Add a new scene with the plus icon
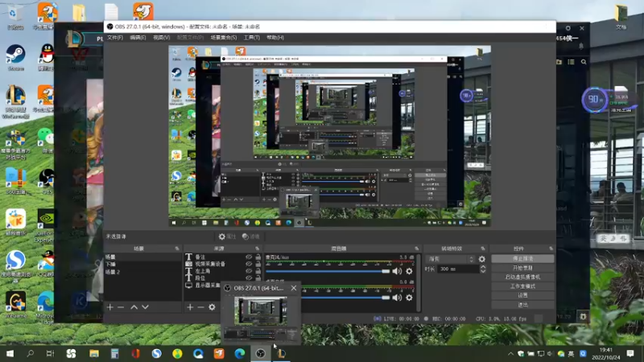Image resolution: width=644 pixels, height=362 pixels. [109, 307]
